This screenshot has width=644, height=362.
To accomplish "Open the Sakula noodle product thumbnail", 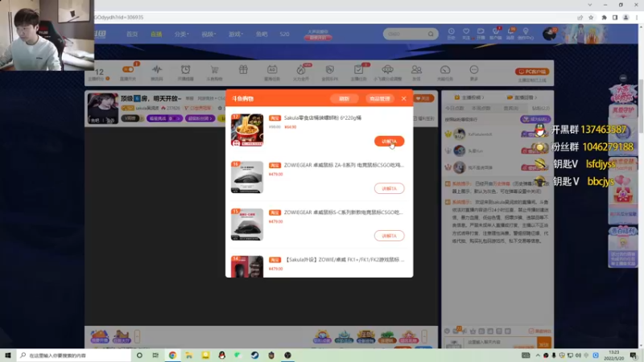I will click(247, 130).
